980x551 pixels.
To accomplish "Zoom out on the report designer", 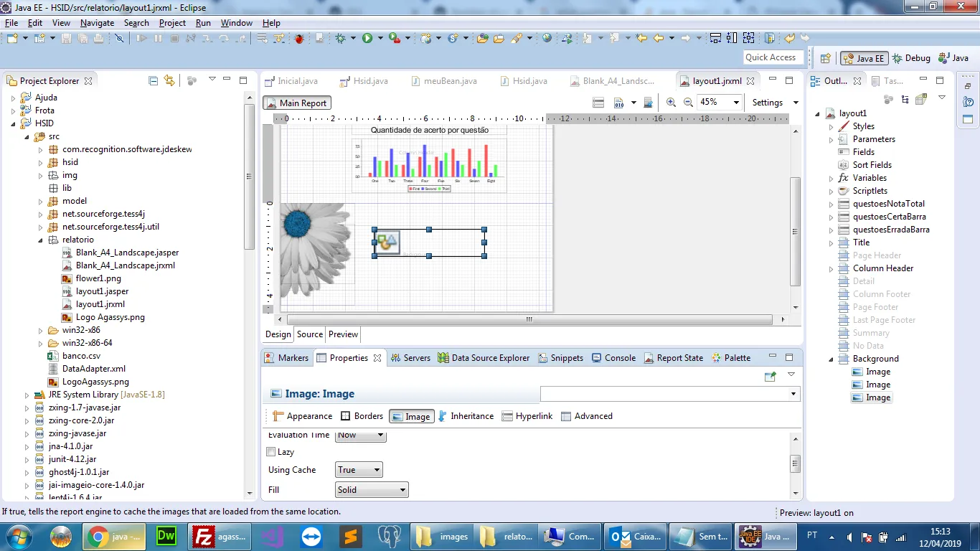I will coord(688,103).
